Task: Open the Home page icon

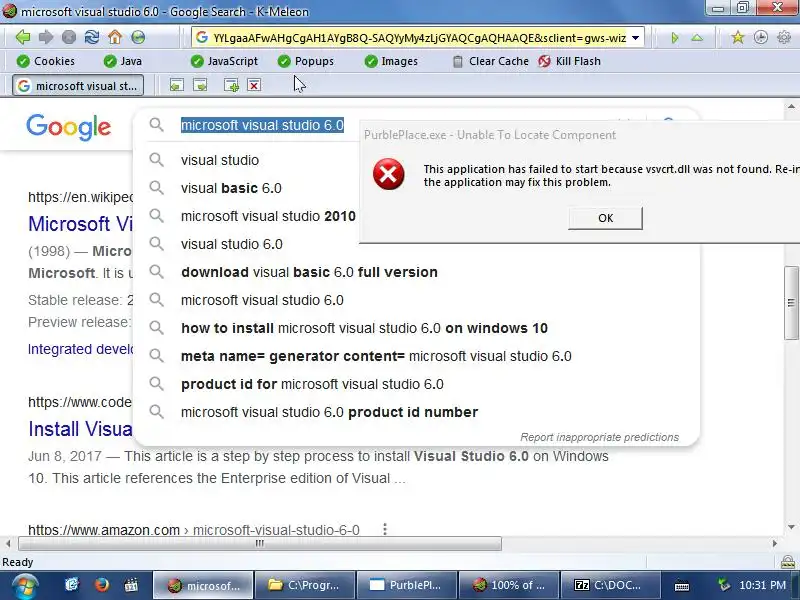Action: coord(115,37)
